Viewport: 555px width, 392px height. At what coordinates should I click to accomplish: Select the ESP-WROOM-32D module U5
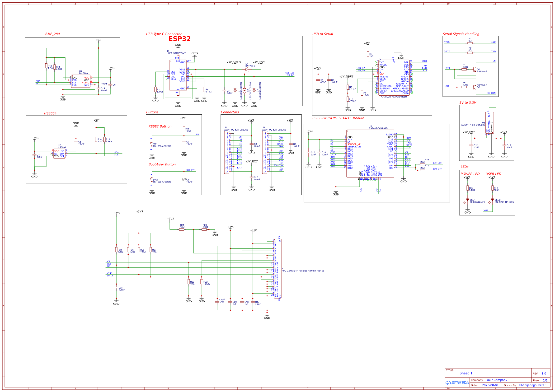click(370, 154)
